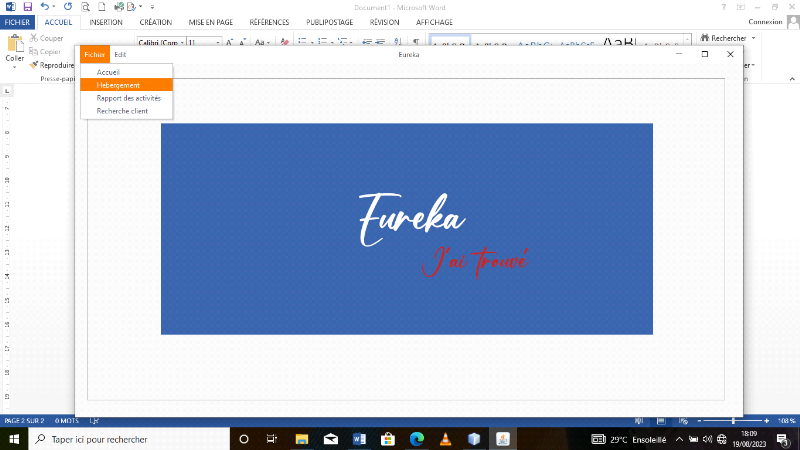Click the Copier command in the clipboard group

point(45,52)
